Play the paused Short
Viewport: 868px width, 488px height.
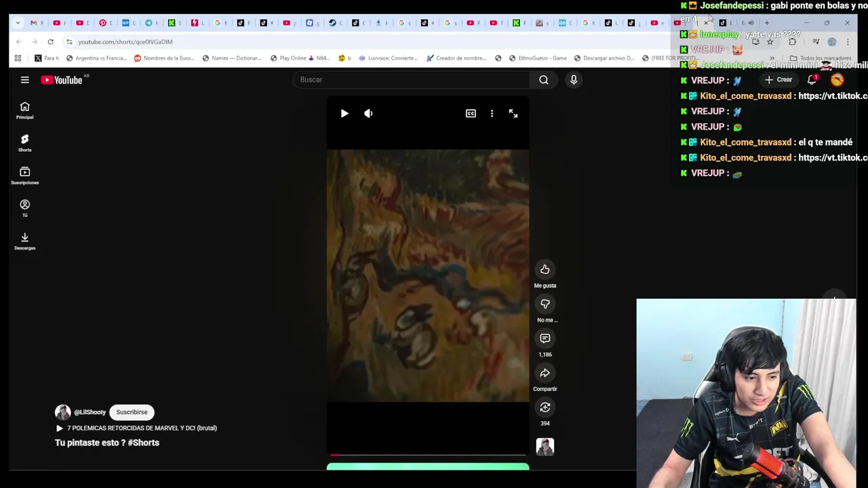tap(344, 113)
